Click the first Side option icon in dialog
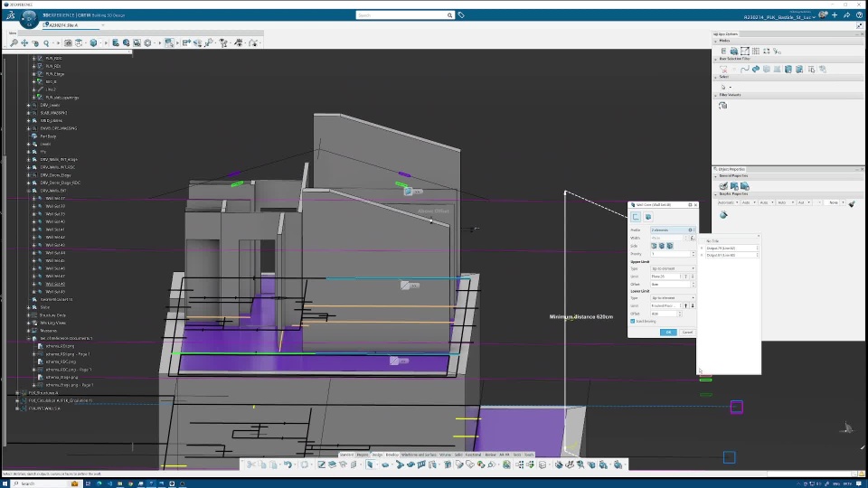The height and width of the screenshot is (488, 868). [655, 246]
